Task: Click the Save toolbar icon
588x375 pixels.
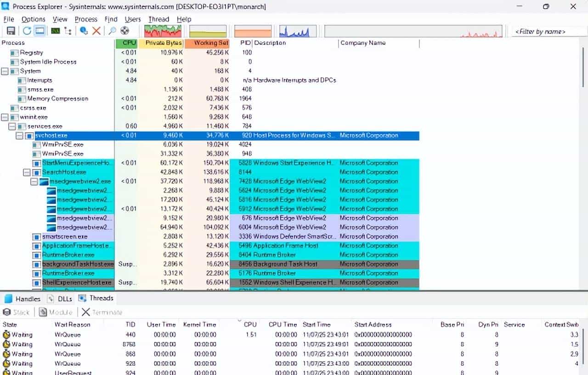Action: [x=11, y=31]
